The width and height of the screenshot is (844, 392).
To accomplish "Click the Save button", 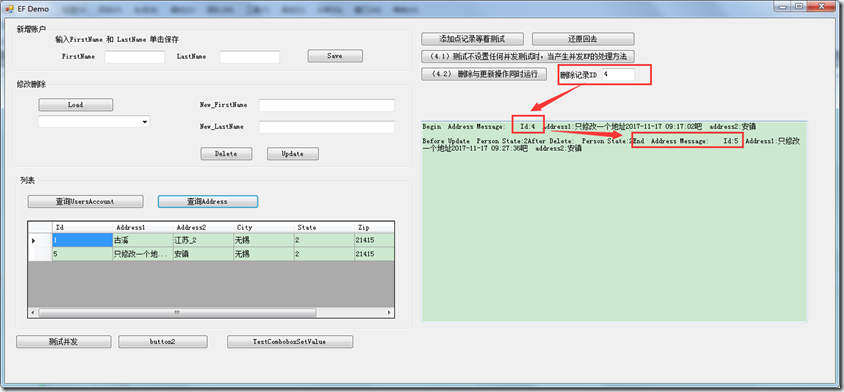I will [x=335, y=56].
